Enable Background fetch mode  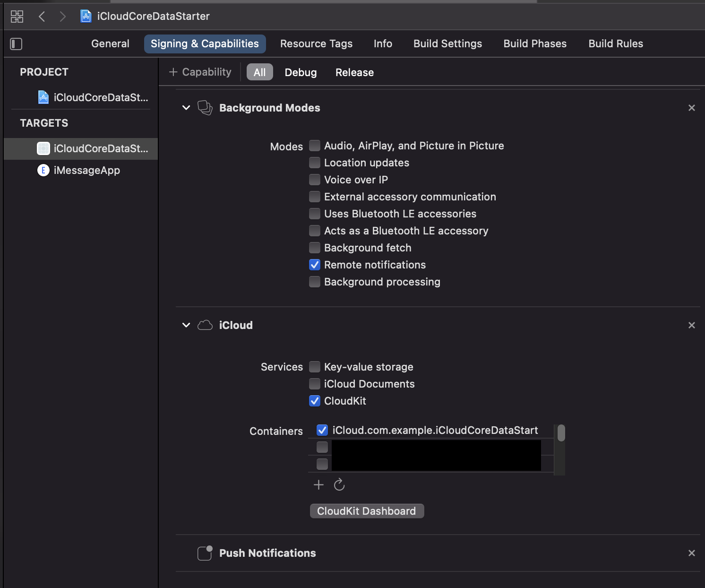(315, 248)
